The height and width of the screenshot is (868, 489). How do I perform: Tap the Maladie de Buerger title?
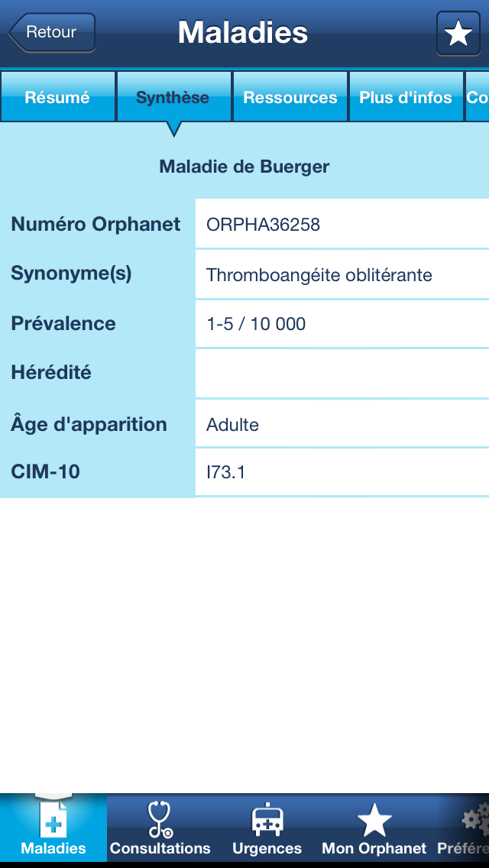pos(244,167)
